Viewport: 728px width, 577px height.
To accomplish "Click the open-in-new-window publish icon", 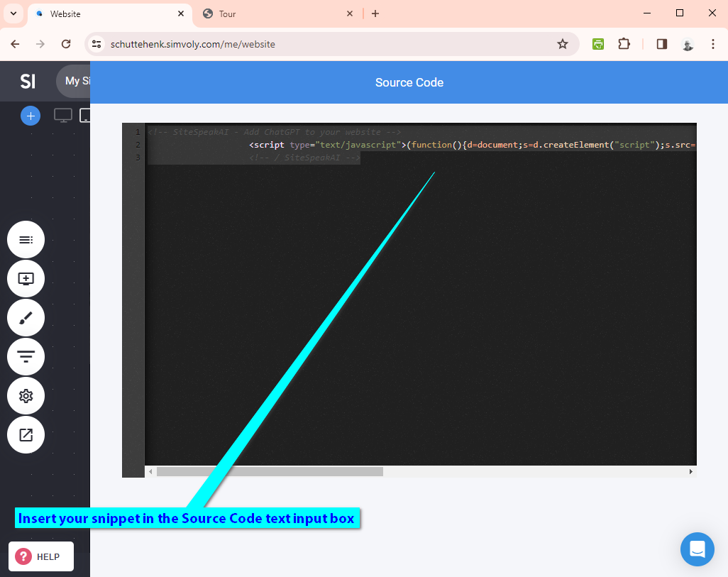I will (26, 435).
